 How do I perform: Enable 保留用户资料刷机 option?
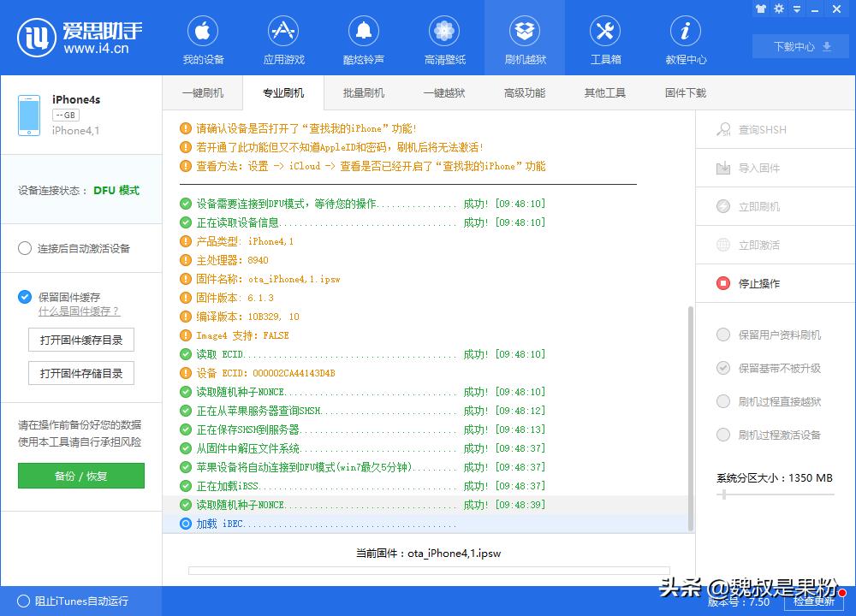click(773, 335)
